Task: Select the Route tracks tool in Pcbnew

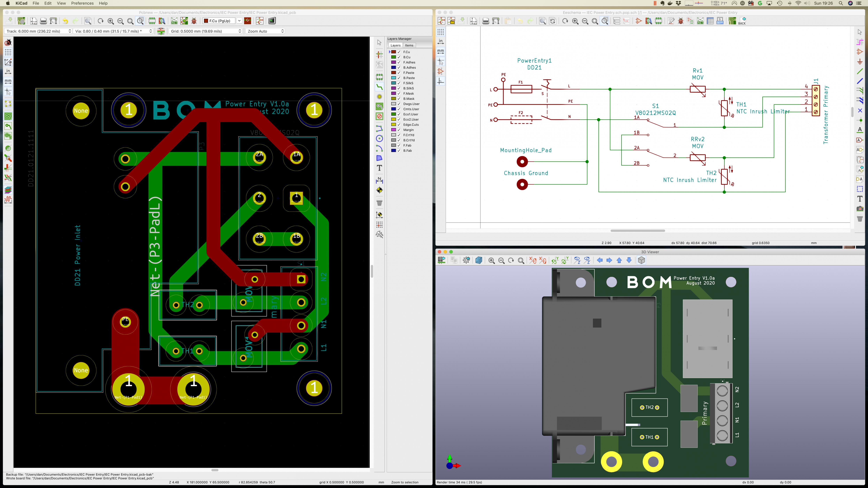Action: point(379,87)
